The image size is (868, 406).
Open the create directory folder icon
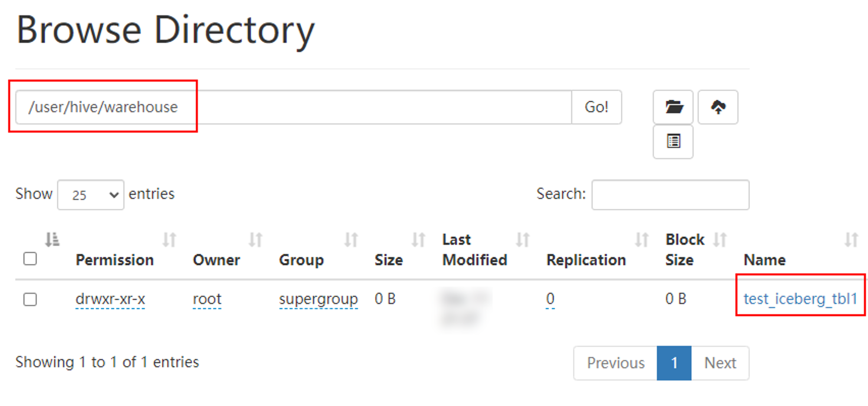point(673,107)
